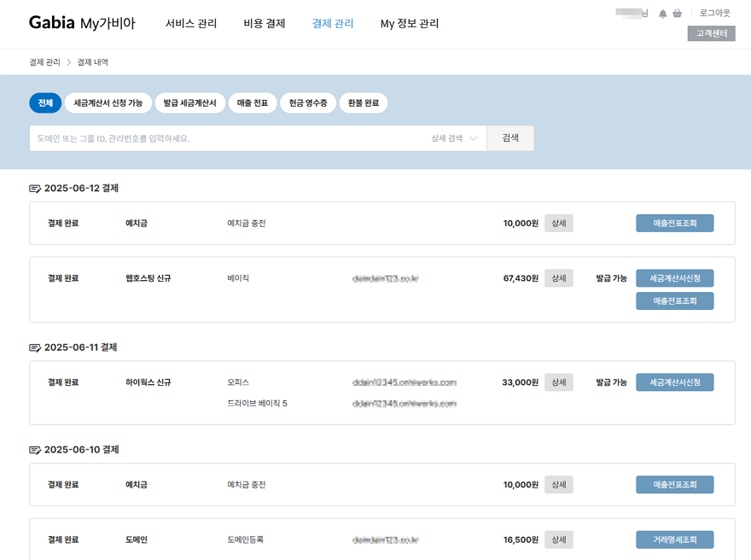The image size is (751, 560).
Task: Click the 로그아웃 link
Action: pyautogui.click(x=715, y=14)
